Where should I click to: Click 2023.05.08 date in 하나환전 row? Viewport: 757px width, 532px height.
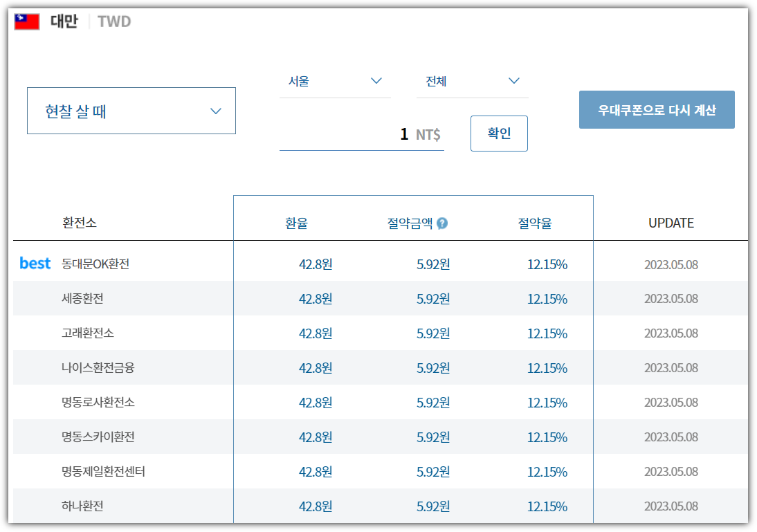click(671, 506)
